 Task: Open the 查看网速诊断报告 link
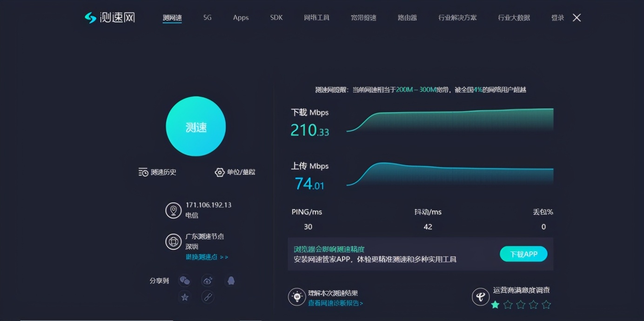pyautogui.click(x=335, y=303)
